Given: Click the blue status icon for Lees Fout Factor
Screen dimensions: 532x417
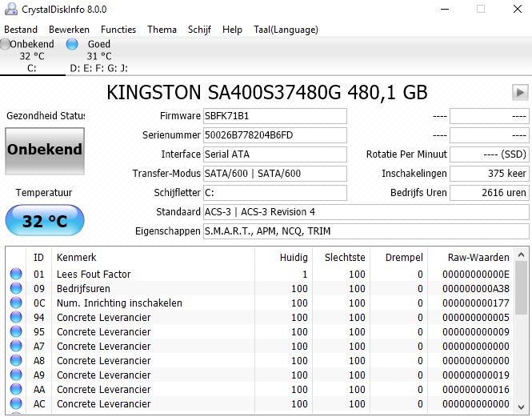Looking at the screenshot, I should (x=16, y=275).
